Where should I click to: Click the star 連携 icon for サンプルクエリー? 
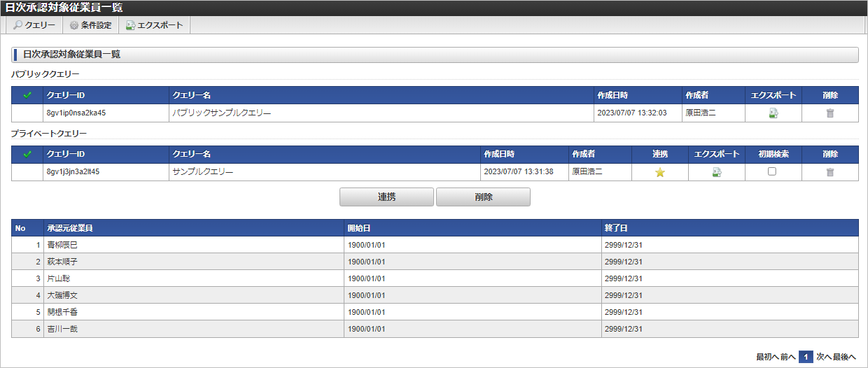pyautogui.click(x=660, y=172)
